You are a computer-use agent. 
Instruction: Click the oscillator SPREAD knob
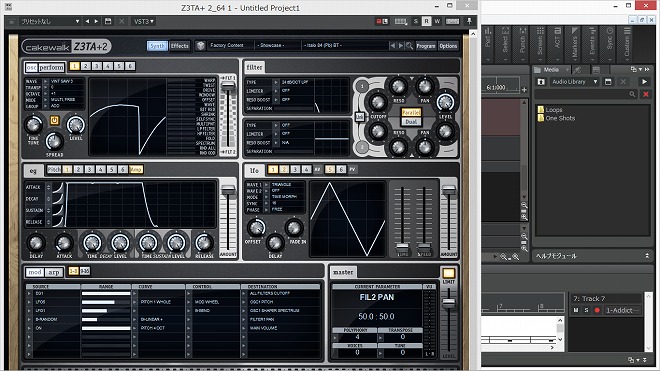[x=54, y=142]
